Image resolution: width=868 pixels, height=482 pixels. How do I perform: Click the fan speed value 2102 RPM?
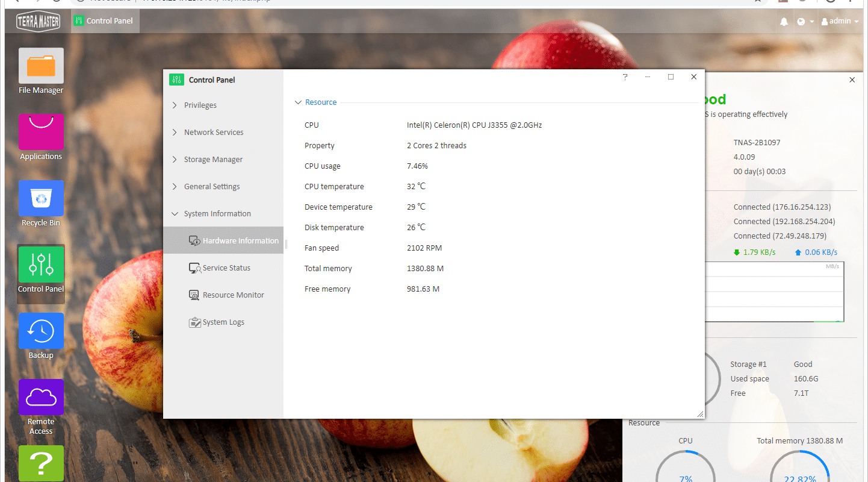coord(424,248)
